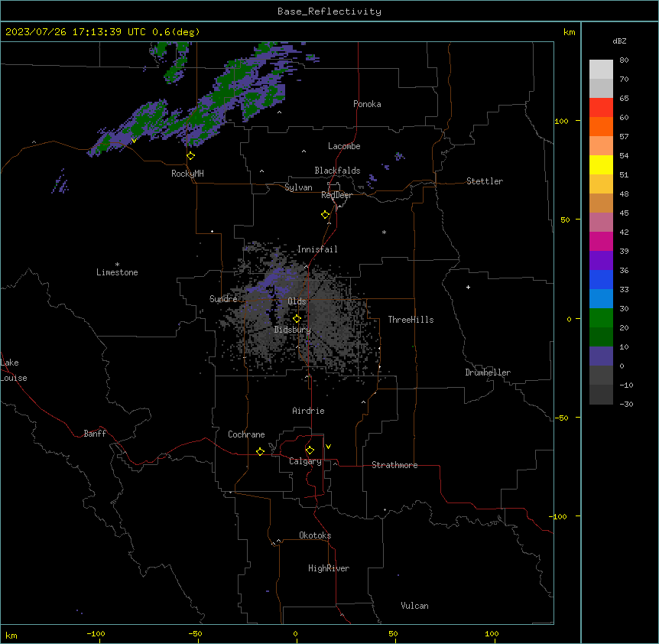Select the yellow diamond marker between Olds and Didsbury
This screenshot has height=644, width=659.
[297, 319]
